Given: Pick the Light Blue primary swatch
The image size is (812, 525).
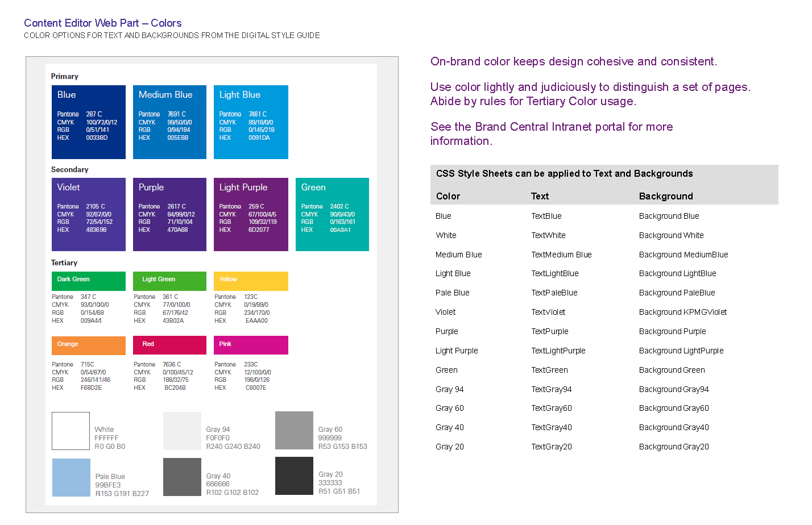Looking at the screenshot, I should (251, 122).
